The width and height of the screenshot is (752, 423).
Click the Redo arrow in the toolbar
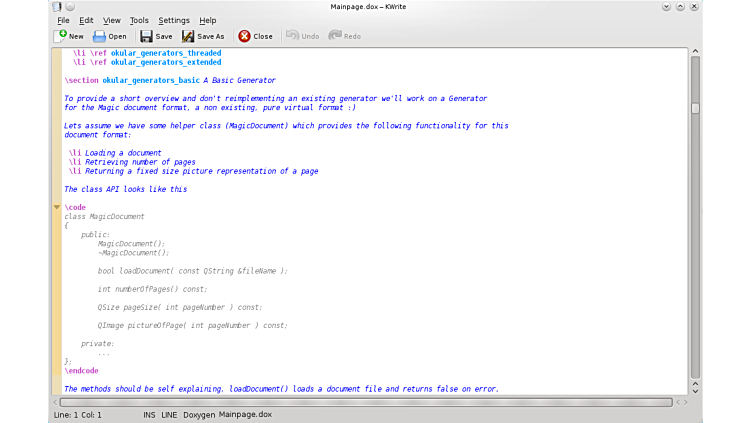tap(334, 36)
